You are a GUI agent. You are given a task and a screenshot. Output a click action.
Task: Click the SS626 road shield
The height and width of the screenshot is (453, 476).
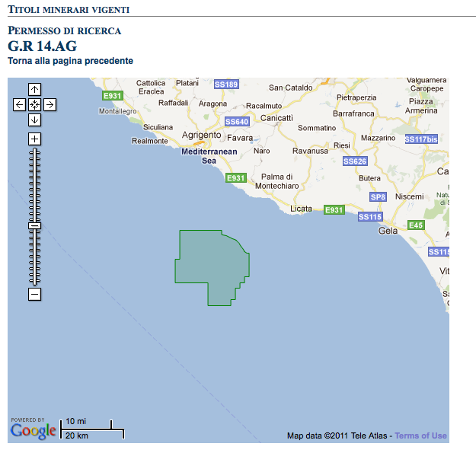355,161
